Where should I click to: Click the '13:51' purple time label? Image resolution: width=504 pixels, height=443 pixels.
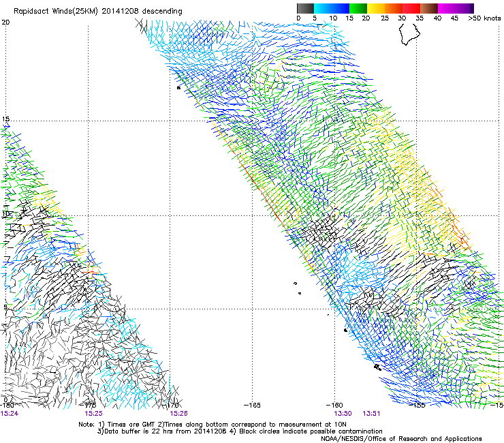click(x=371, y=414)
